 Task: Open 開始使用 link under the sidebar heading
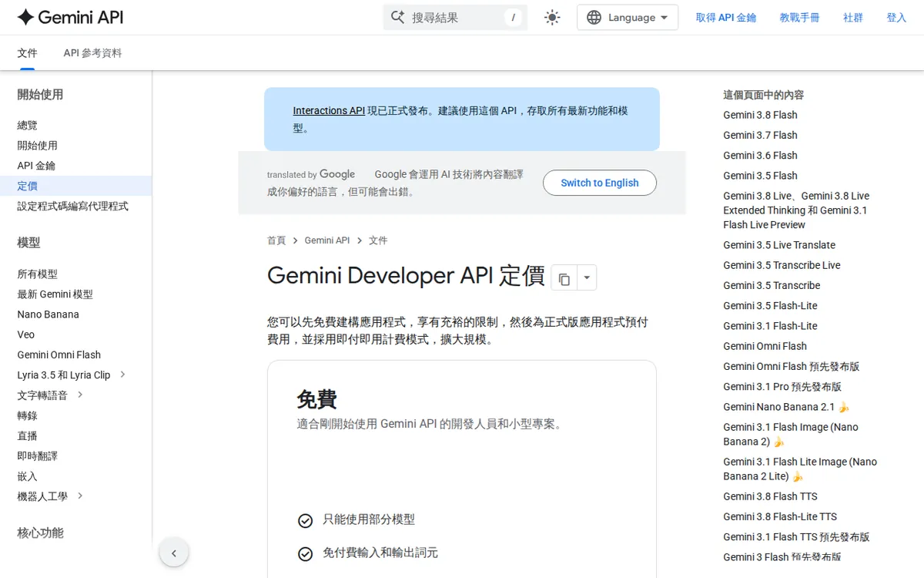37,145
